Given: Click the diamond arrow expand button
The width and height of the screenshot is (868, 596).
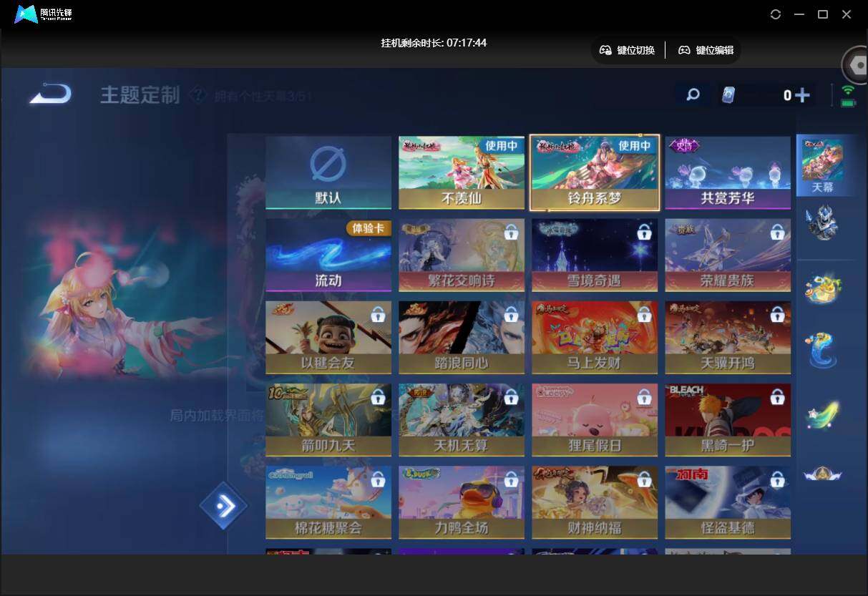Looking at the screenshot, I should (x=223, y=506).
